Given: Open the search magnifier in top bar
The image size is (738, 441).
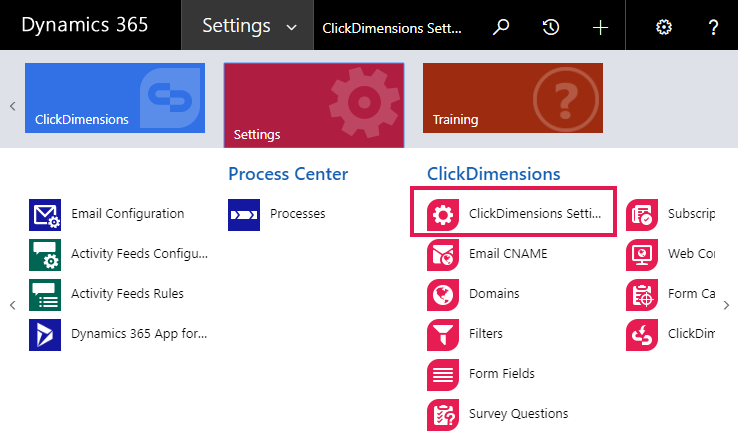Looking at the screenshot, I should coord(501,27).
